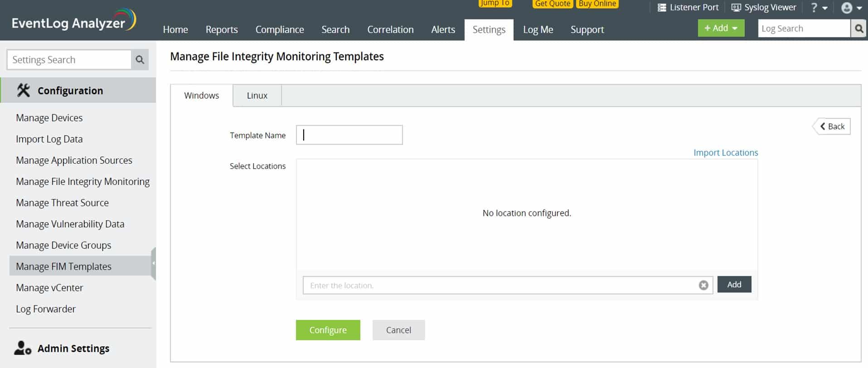Clear the location field with the X icon
The height and width of the screenshot is (368, 868).
pos(703,285)
